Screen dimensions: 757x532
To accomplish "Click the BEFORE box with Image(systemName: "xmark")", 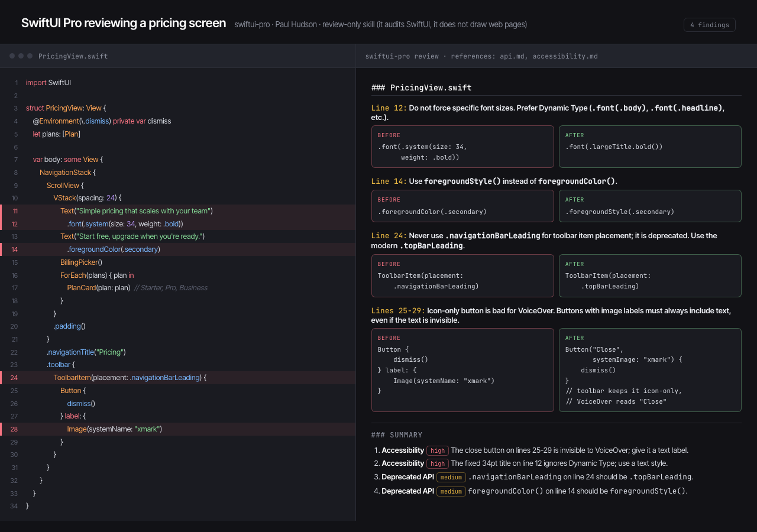I will coord(462,370).
